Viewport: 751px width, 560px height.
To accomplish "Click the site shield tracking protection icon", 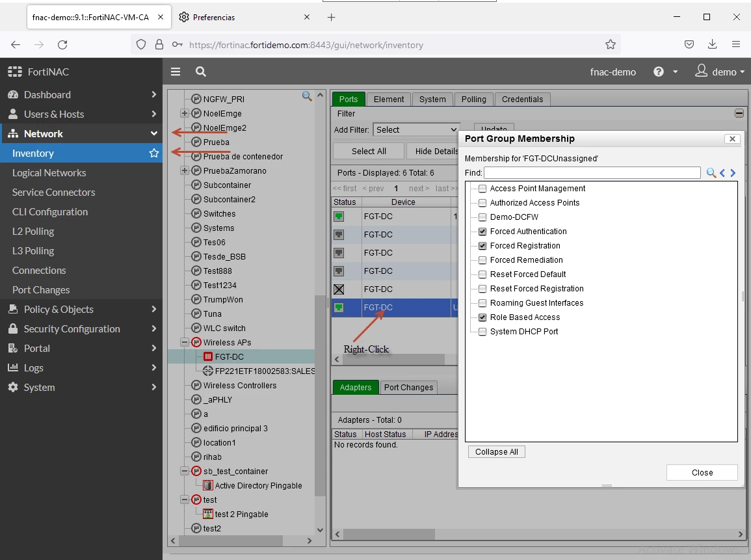I will [141, 44].
